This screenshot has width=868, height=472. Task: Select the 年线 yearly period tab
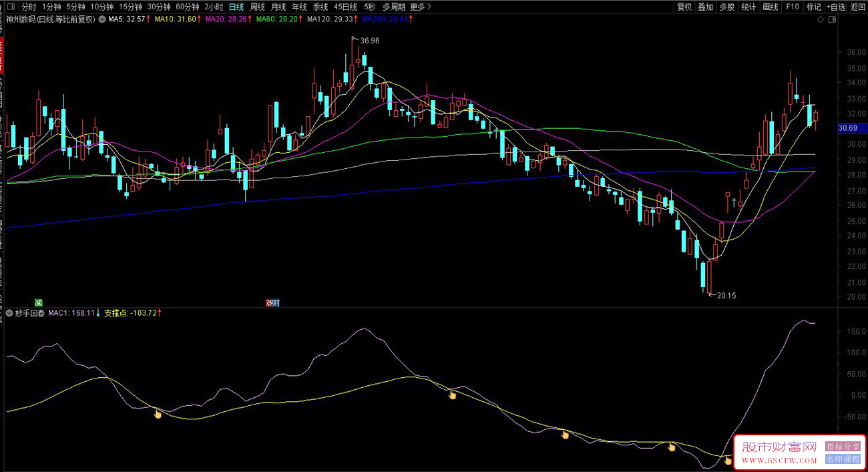tap(299, 7)
